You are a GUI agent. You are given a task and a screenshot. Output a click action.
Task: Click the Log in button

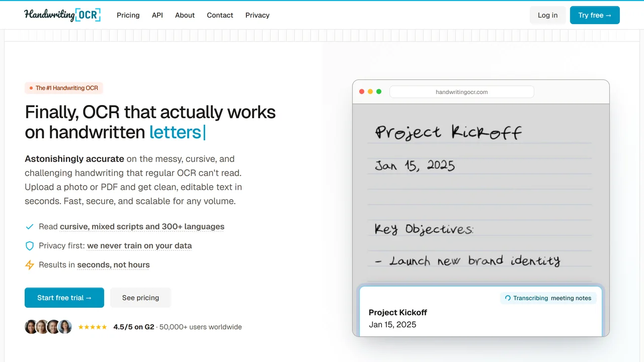click(547, 15)
